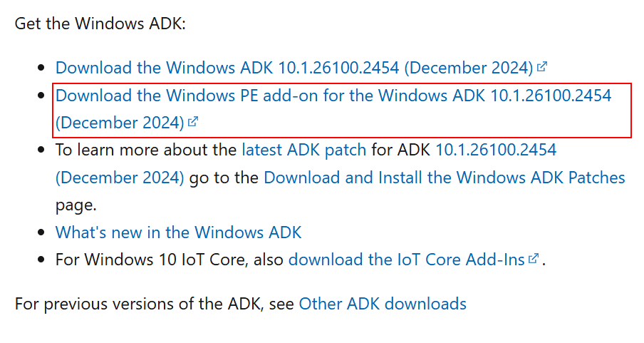Open the Windows PE add-on download link
The image size is (644, 343).
pos(333,96)
